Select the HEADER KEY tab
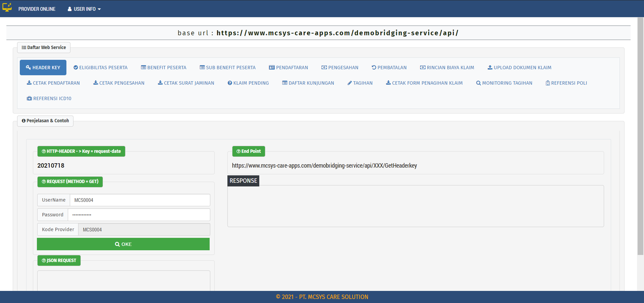The image size is (644, 303). point(43,68)
